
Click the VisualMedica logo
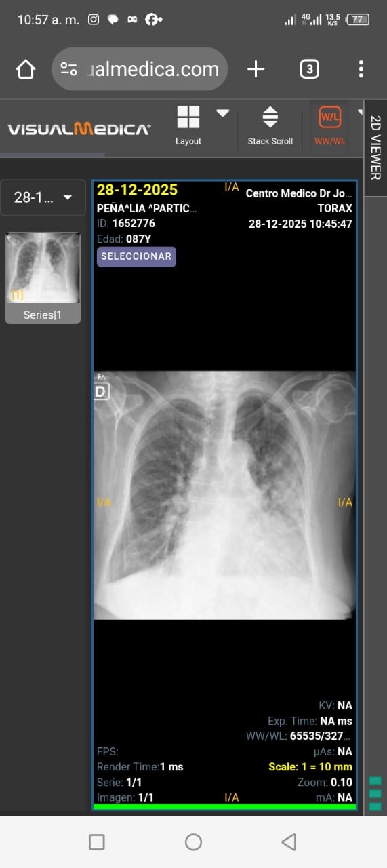[x=79, y=129]
